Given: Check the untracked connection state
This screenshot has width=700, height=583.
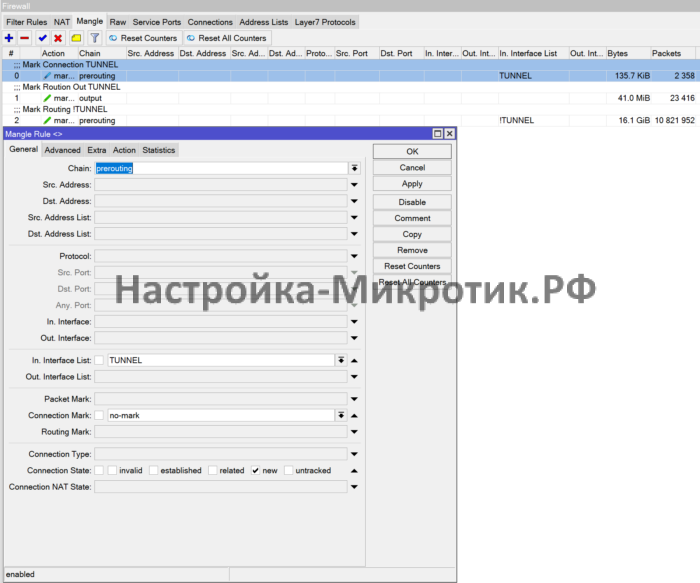Looking at the screenshot, I should [288, 471].
